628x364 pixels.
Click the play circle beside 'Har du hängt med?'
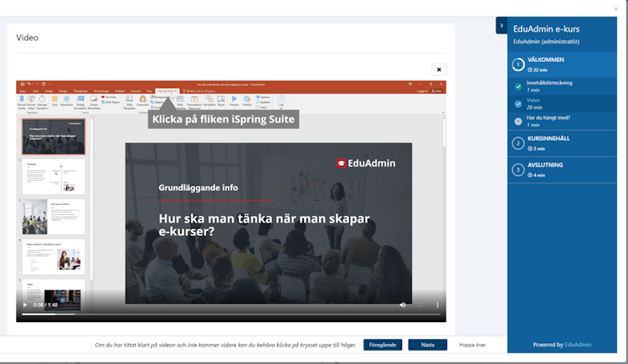(x=517, y=121)
